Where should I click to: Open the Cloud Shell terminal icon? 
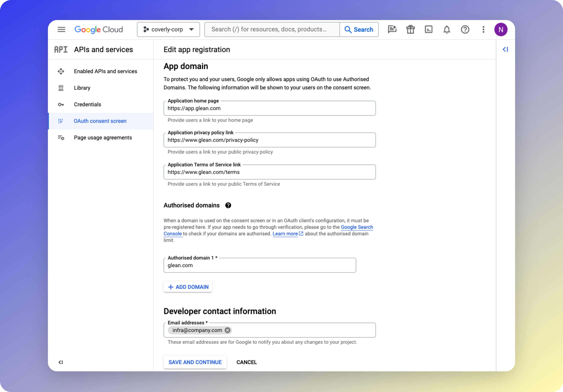pos(428,29)
